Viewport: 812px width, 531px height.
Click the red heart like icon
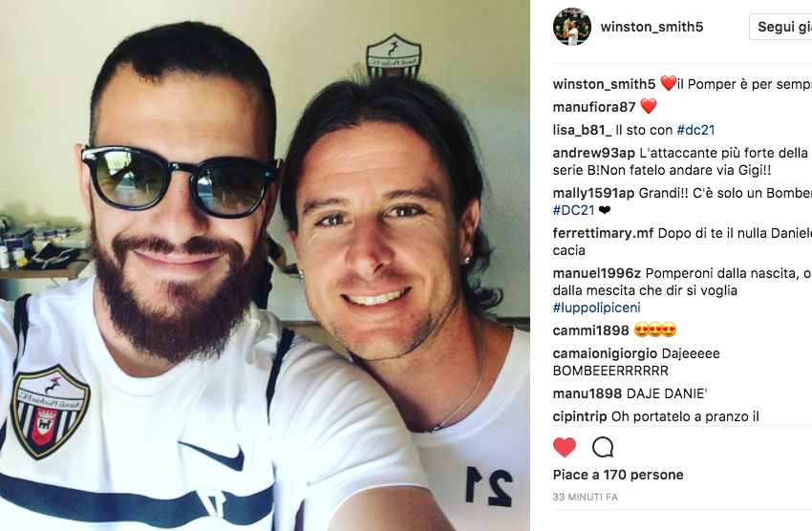(565, 447)
